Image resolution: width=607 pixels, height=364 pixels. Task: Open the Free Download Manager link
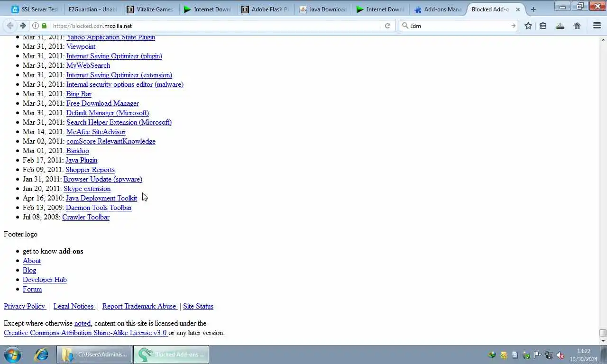[102, 103]
